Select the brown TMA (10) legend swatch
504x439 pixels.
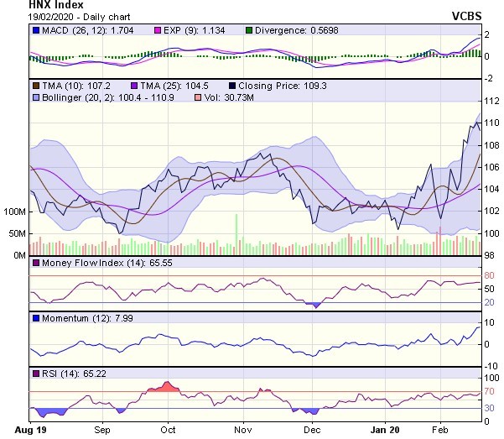tap(36, 86)
